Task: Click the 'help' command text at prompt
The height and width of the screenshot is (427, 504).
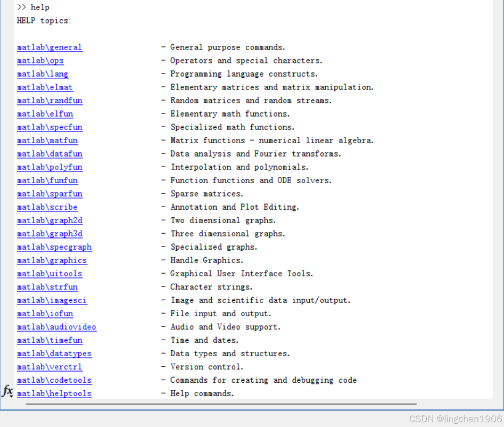Action: point(40,7)
